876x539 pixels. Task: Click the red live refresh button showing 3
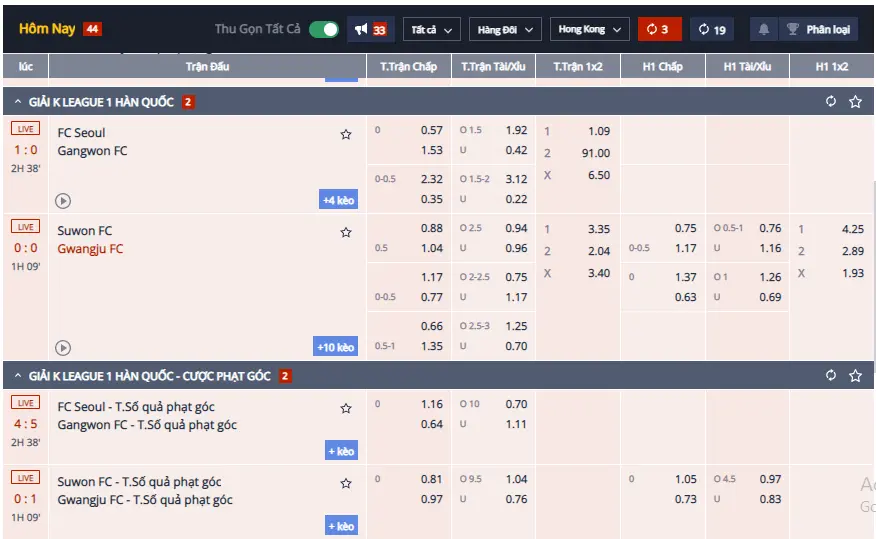(x=659, y=29)
